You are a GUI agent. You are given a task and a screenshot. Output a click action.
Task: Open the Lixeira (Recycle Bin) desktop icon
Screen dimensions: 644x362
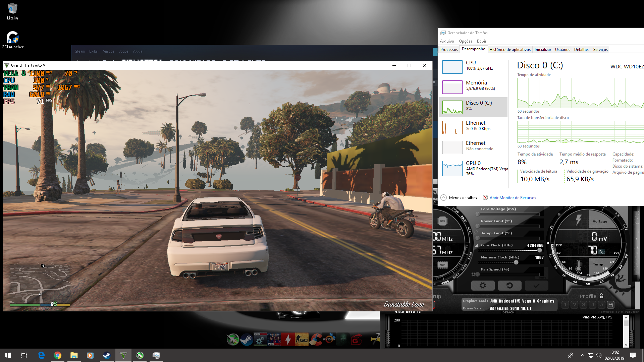(12, 8)
